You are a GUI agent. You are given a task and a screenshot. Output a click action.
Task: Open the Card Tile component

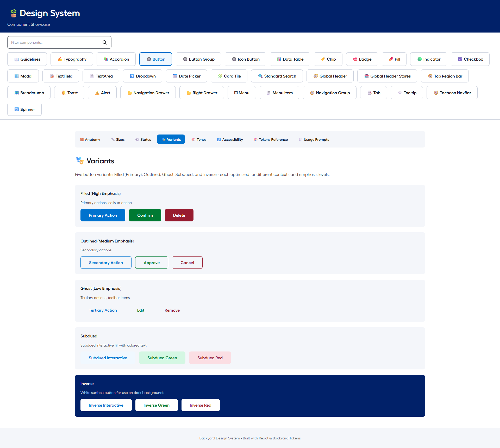coord(229,76)
